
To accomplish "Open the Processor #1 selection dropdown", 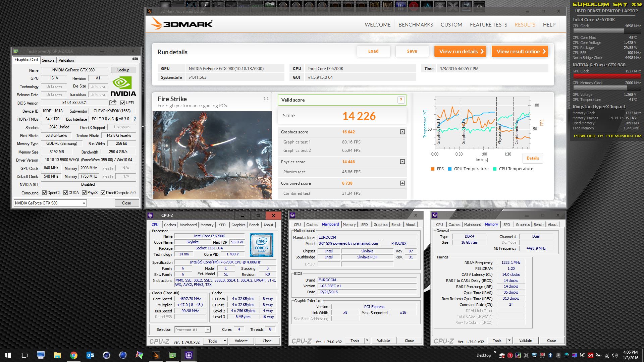I will pos(193,330).
